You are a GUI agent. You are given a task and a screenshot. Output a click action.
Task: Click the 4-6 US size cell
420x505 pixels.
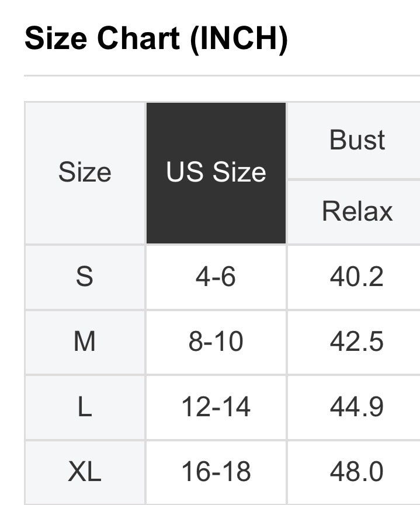click(x=216, y=277)
